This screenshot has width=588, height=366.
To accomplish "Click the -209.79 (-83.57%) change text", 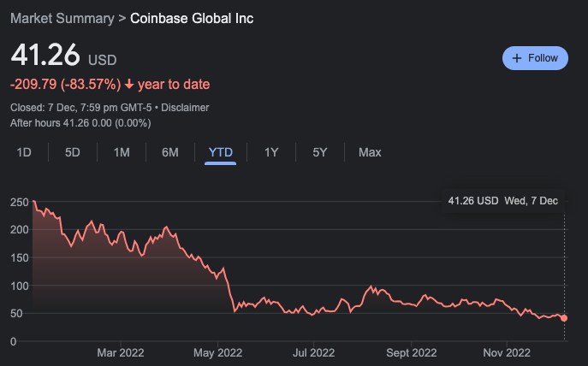I will (x=66, y=85).
